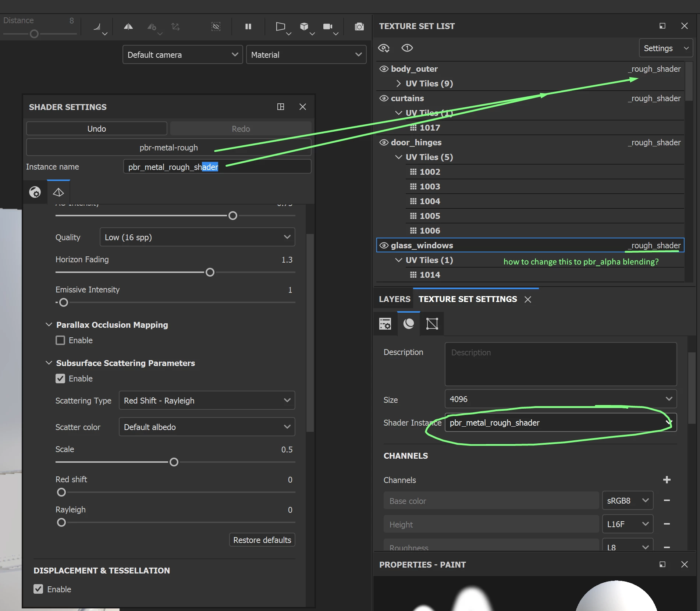Viewport: 700px width, 611px height.
Task: Click the eye-with-gear visibility settings icon
Action: [x=384, y=48]
